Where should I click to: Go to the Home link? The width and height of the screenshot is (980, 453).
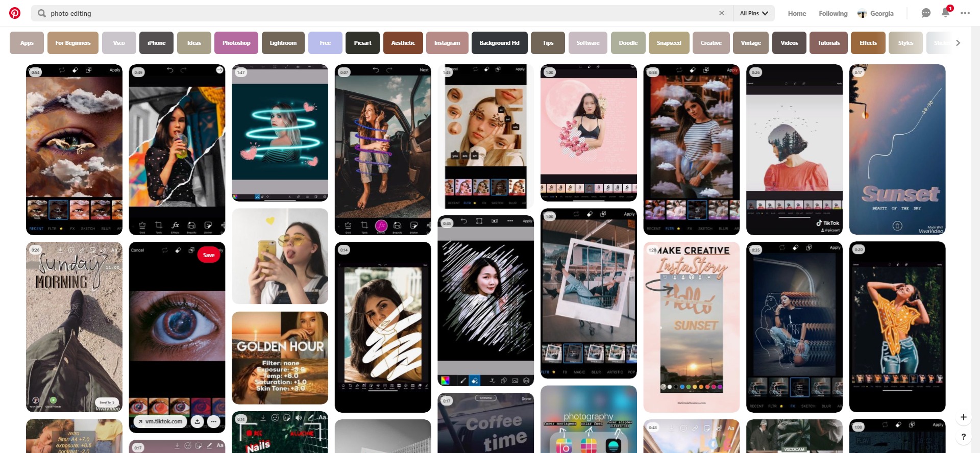[x=797, y=13]
